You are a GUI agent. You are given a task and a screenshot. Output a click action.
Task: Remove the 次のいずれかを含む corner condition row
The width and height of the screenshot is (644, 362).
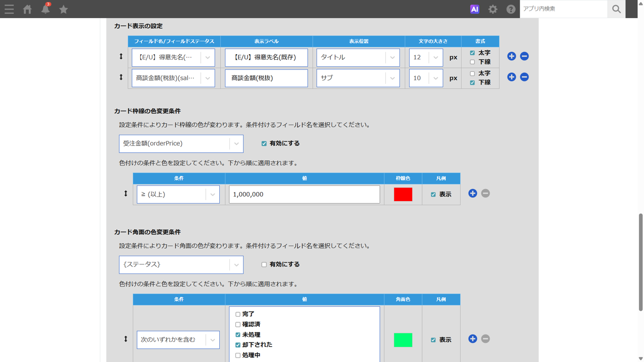point(486,339)
